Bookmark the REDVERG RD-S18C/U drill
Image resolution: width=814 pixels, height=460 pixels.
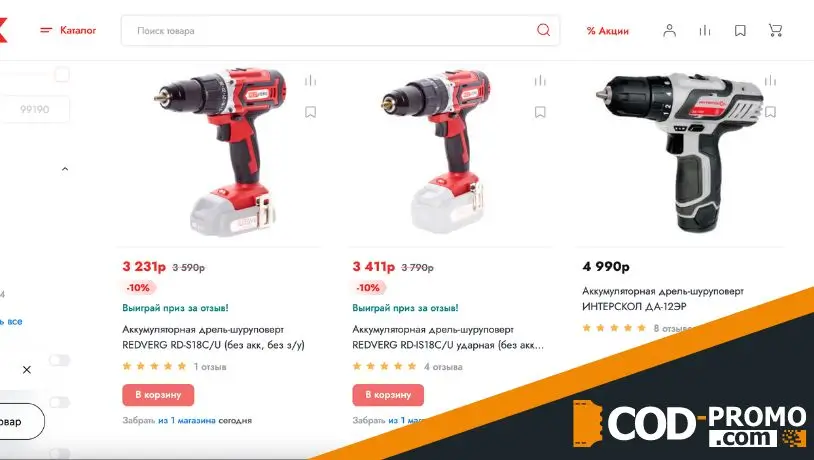tap(310, 112)
